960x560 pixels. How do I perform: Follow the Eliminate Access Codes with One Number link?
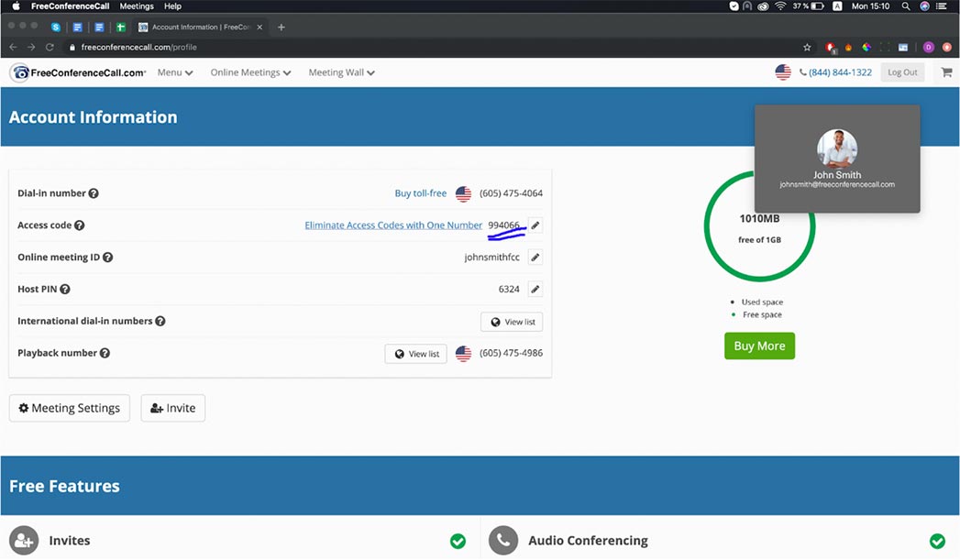393,225
